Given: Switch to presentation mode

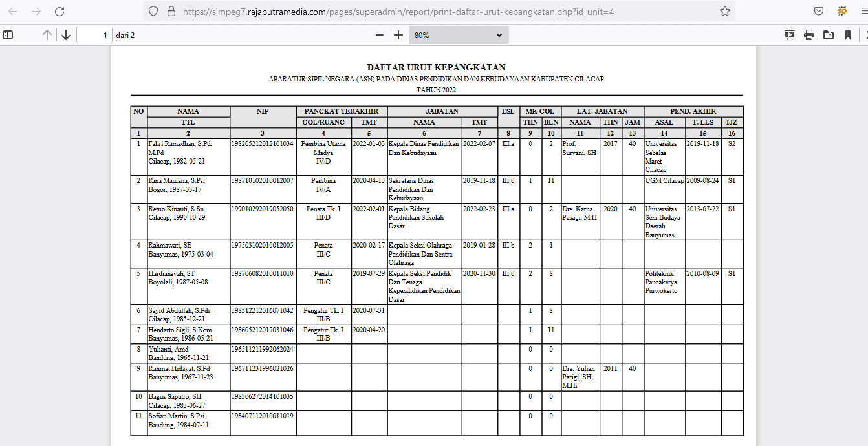Looking at the screenshot, I should [x=790, y=35].
